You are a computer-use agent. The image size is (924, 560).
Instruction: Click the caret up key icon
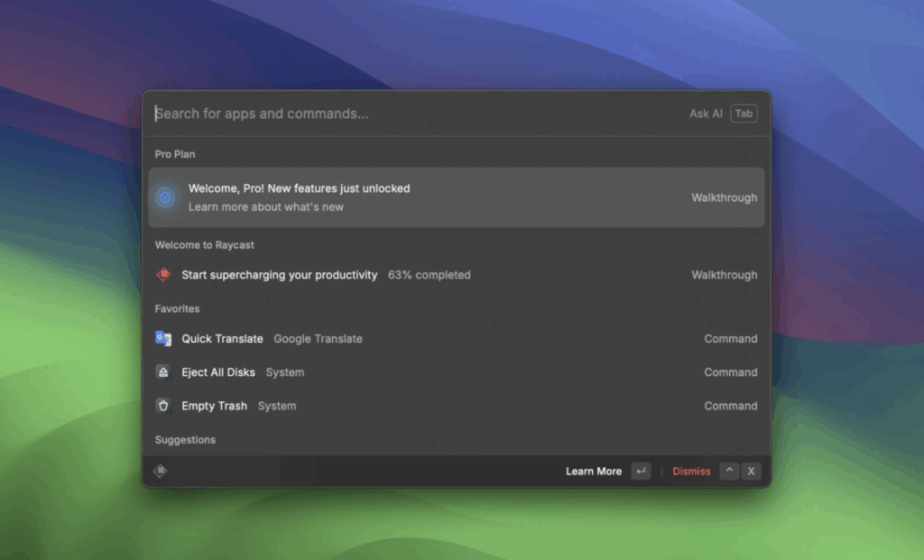click(729, 471)
